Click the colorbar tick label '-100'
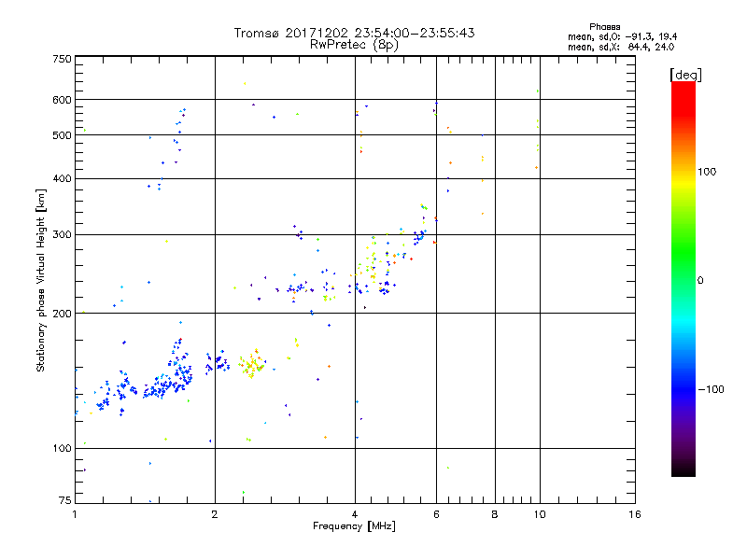 tap(711, 389)
